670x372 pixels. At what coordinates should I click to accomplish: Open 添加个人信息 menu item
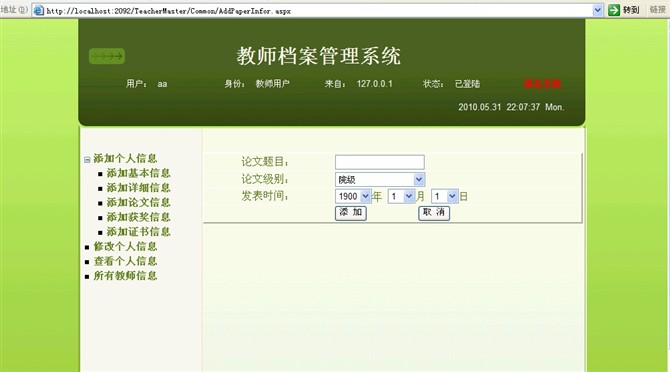pos(125,158)
